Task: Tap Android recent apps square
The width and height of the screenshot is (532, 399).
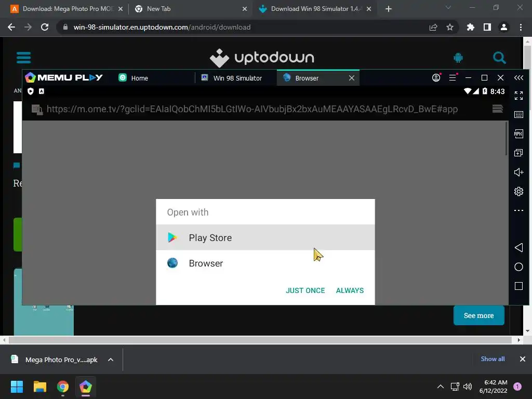Action: point(518,286)
